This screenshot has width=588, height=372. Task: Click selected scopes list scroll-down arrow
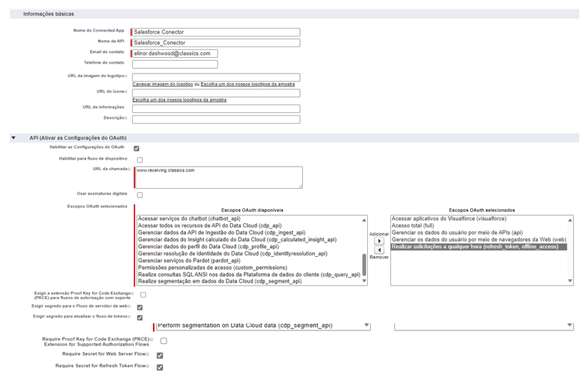570,280
